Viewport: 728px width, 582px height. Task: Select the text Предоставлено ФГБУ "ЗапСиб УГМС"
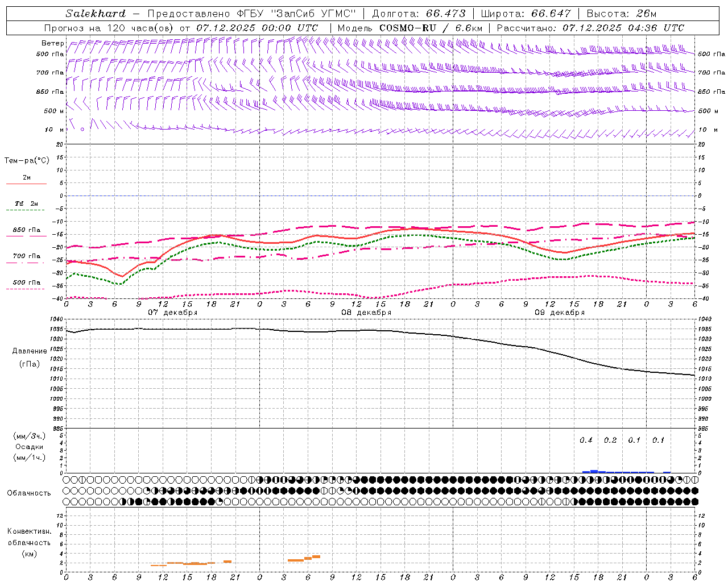tap(251, 14)
